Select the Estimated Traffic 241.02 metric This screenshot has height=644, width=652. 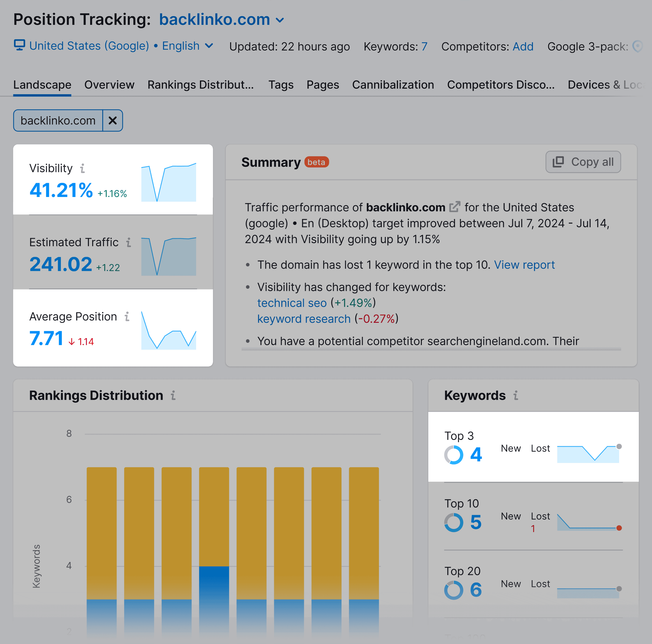pyautogui.click(x=61, y=264)
